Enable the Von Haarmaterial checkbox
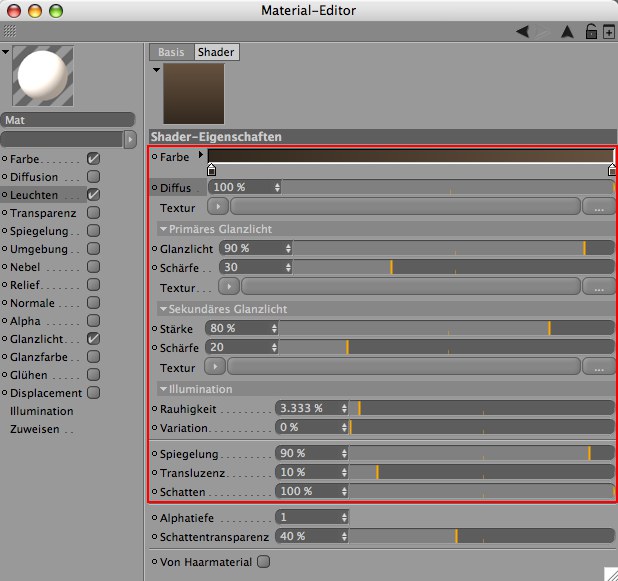 pos(263,562)
